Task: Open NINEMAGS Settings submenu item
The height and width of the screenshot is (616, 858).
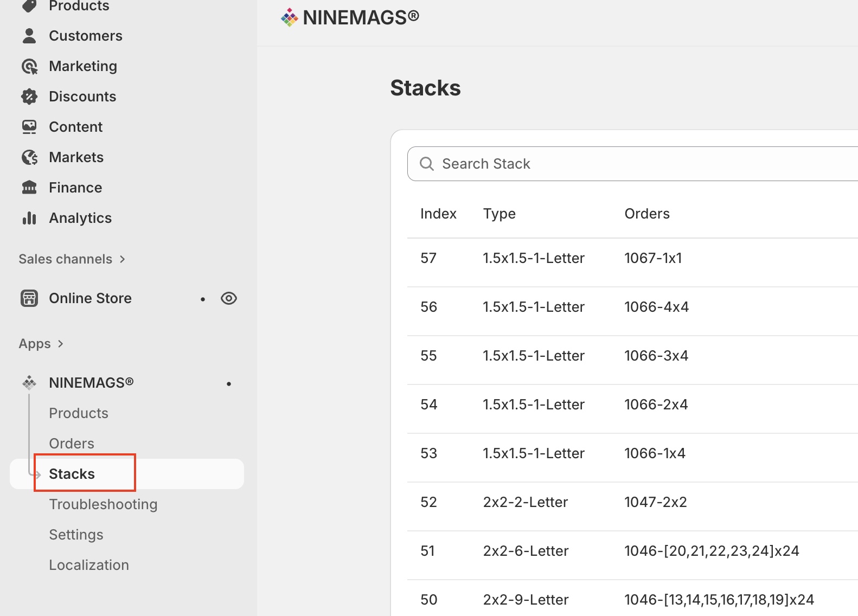Action: click(76, 535)
